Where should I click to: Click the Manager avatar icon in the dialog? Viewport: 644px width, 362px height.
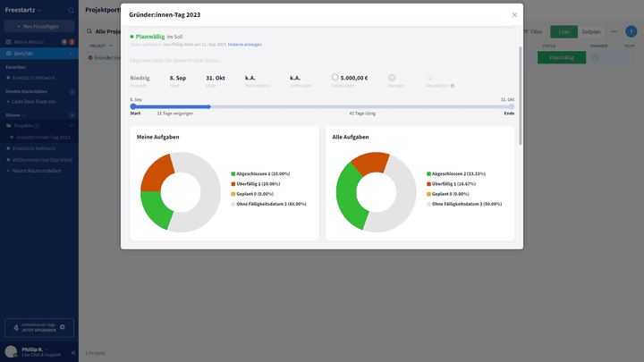392,78
